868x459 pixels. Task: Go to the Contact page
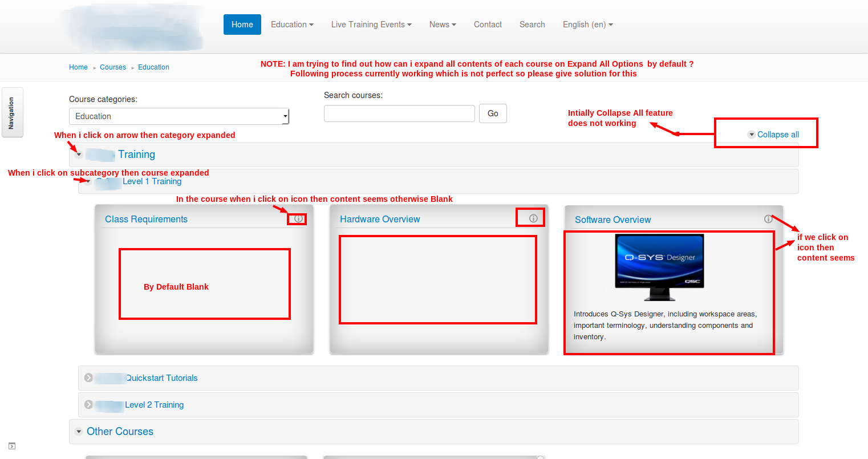(x=488, y=25)
